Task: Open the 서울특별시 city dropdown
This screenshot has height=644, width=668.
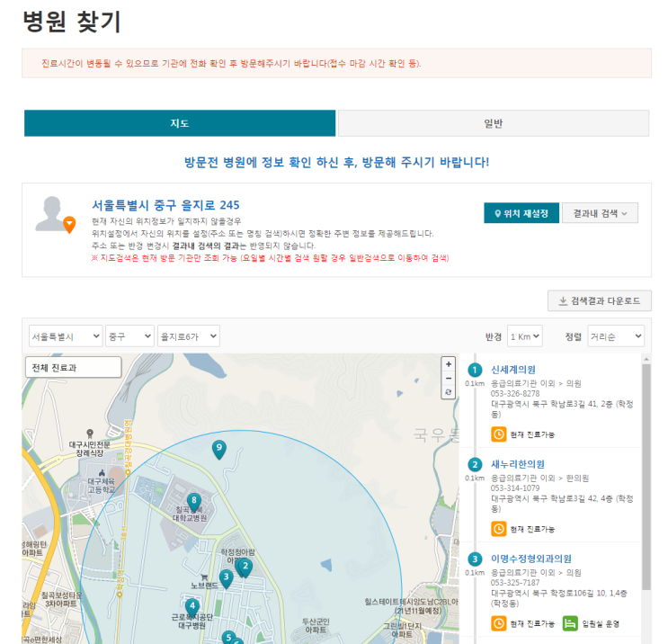Action: tap(66, 336)
